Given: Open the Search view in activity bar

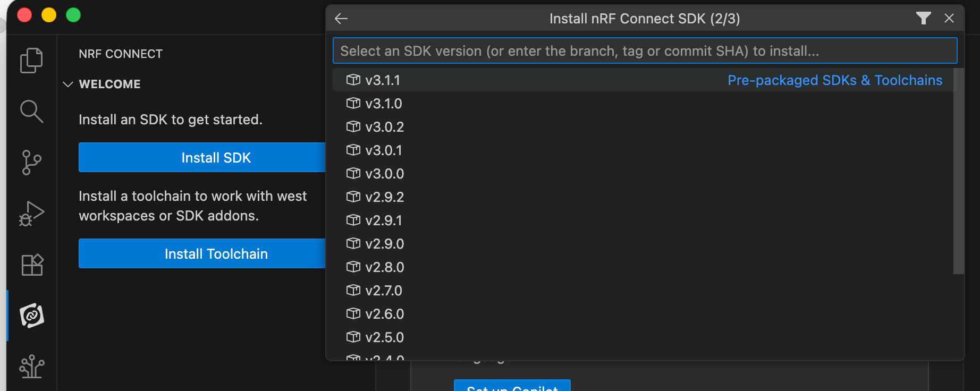Looking at the screenshot, I should tap(31, 112).
